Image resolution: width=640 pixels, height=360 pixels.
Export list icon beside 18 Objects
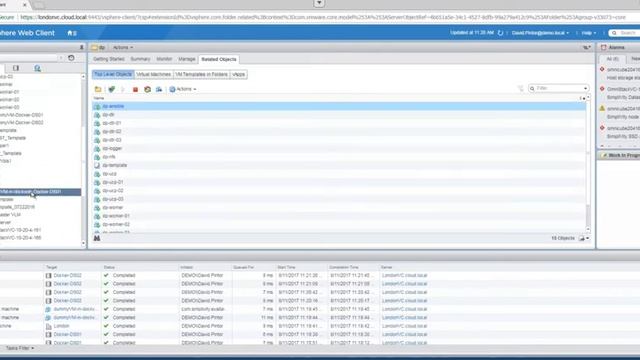point(582,238)
